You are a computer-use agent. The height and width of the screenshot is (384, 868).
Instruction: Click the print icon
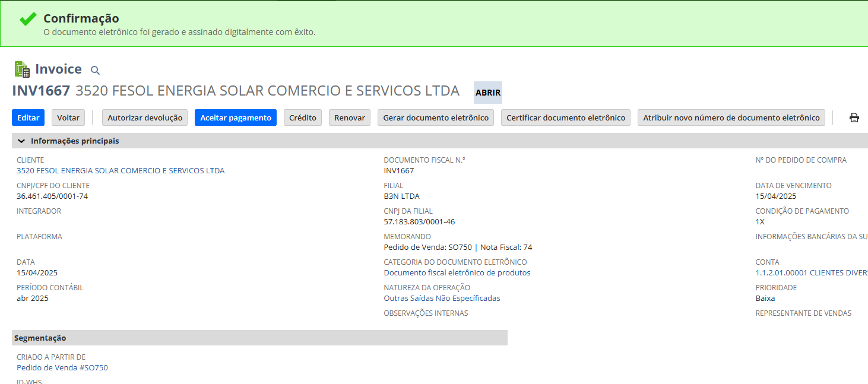[854, 118]
